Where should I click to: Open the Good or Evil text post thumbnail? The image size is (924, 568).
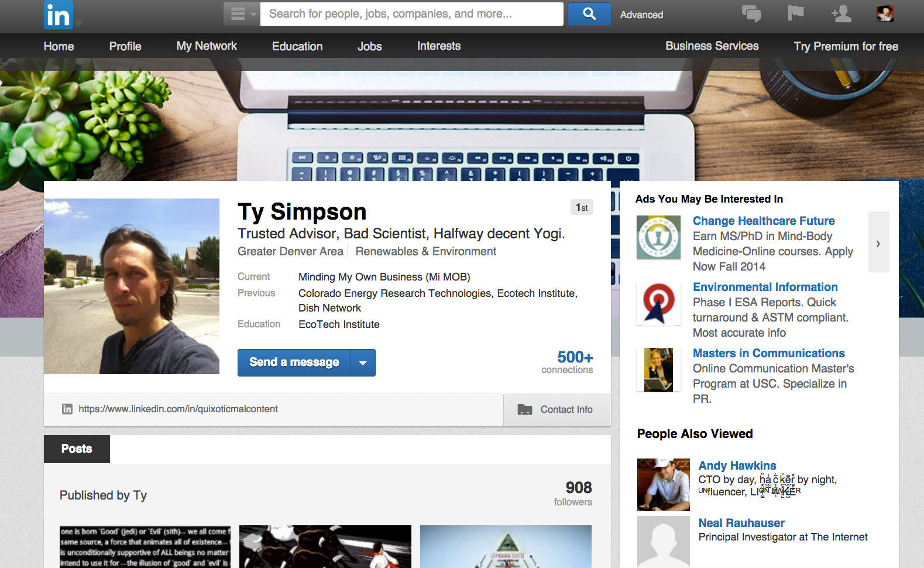[x=145, y=547]
